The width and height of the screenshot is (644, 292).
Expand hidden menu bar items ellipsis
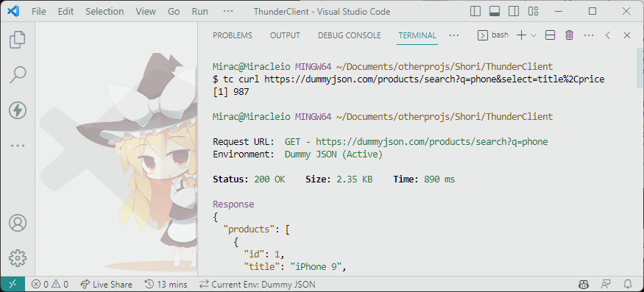pyautogui.click(x=228, y=11)
